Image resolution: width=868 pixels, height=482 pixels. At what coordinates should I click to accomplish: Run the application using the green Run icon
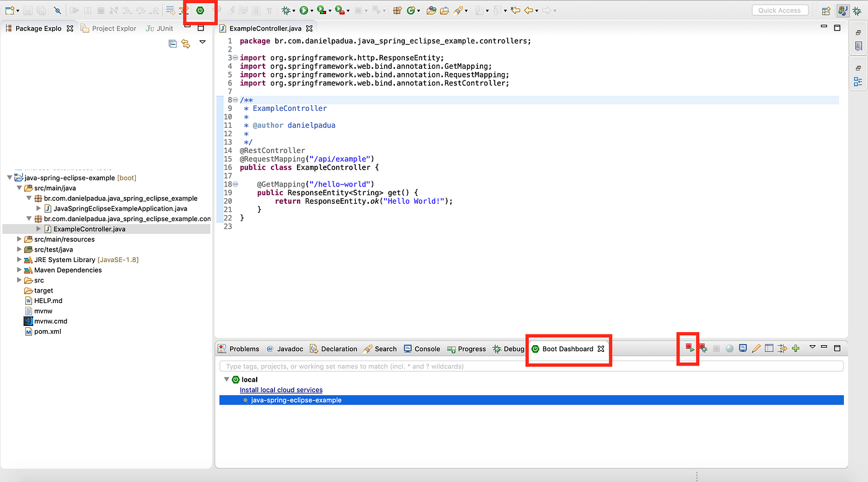pos(303,10)
